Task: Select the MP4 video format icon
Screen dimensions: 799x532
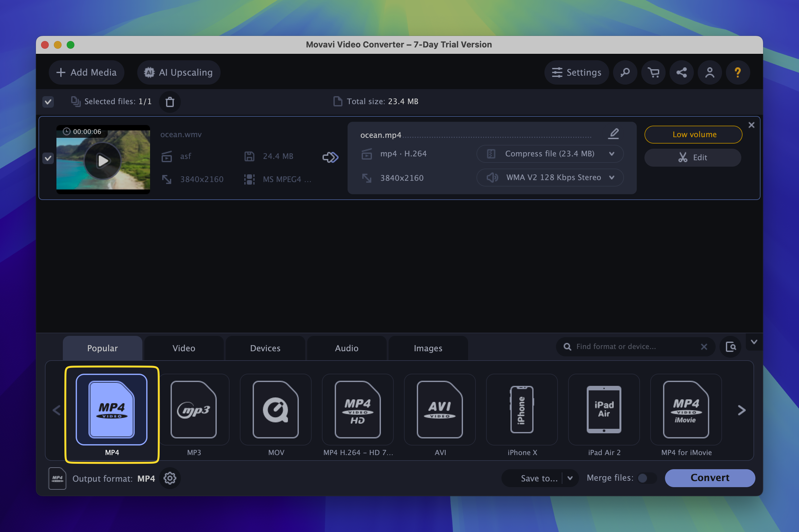Action: coord(112,410)
